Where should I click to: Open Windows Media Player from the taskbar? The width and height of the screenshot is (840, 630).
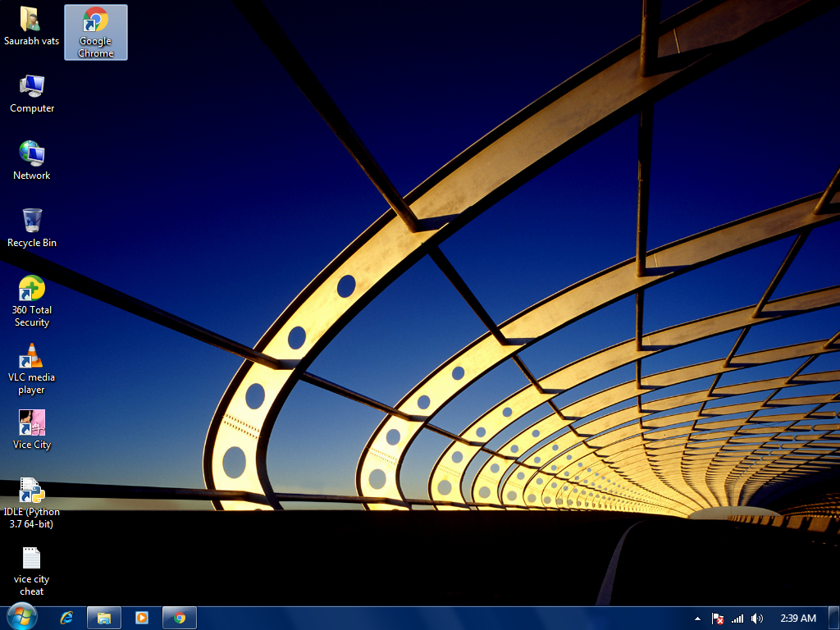pos(141,618)
